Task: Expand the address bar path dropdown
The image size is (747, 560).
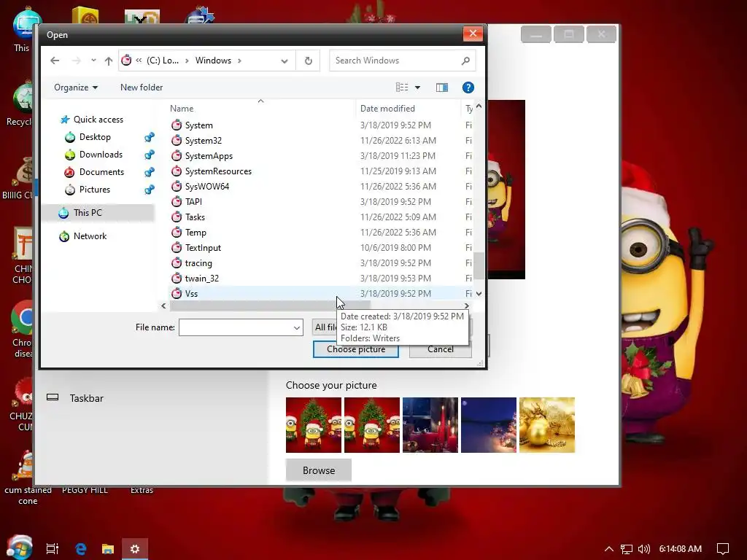Action: pos(285,61)
